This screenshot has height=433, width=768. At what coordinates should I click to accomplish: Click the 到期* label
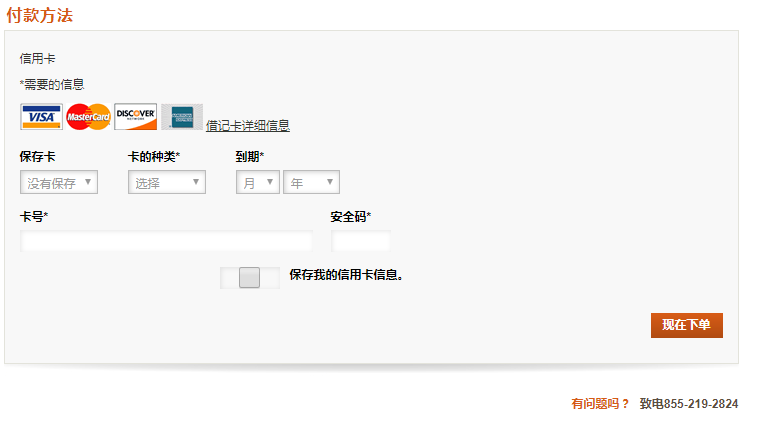(x=250, y=157)
